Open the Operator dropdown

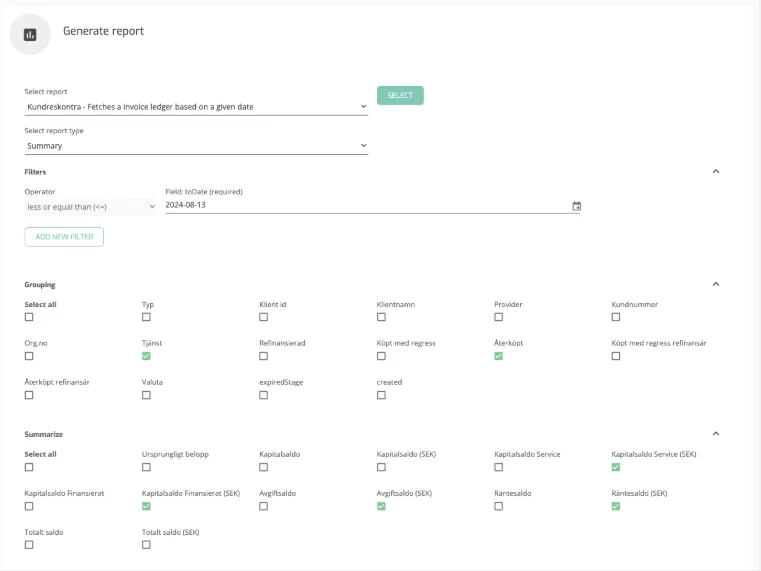(x=91, y=207)
